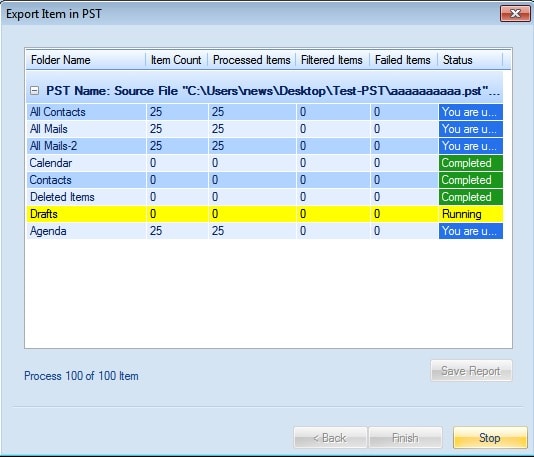
Task: Sort by Processed Items column header
Action: coord(252,60)
